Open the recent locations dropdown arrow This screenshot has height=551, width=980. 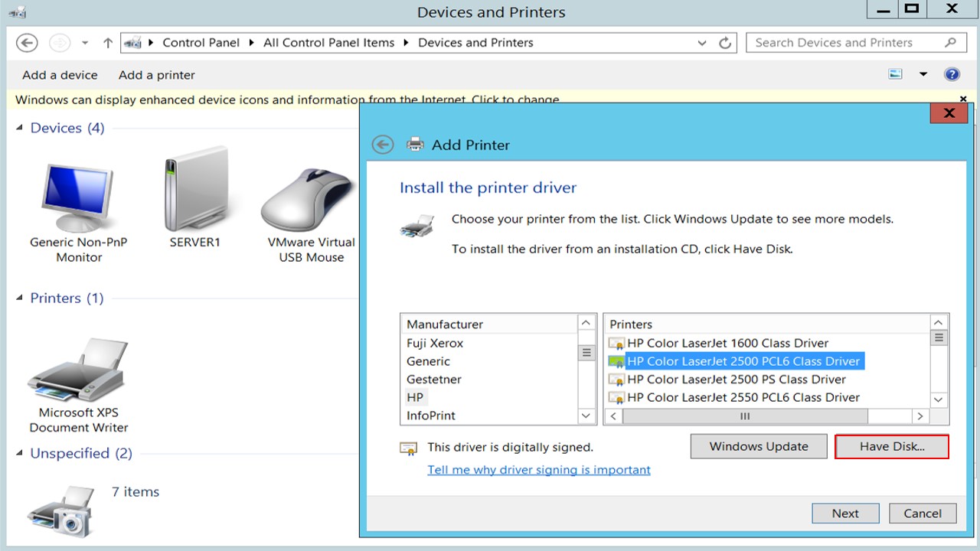coord(85,43)
